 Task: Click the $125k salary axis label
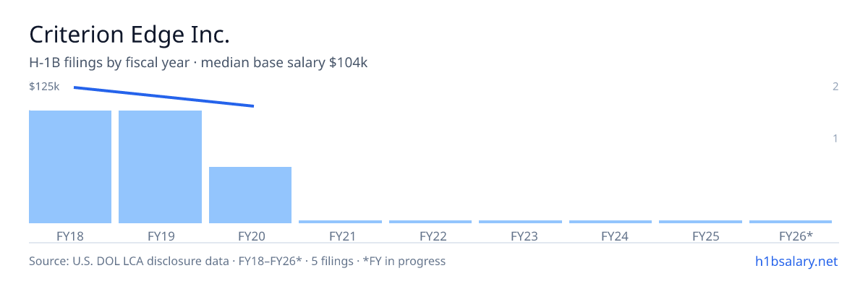(x=44, y=87)
